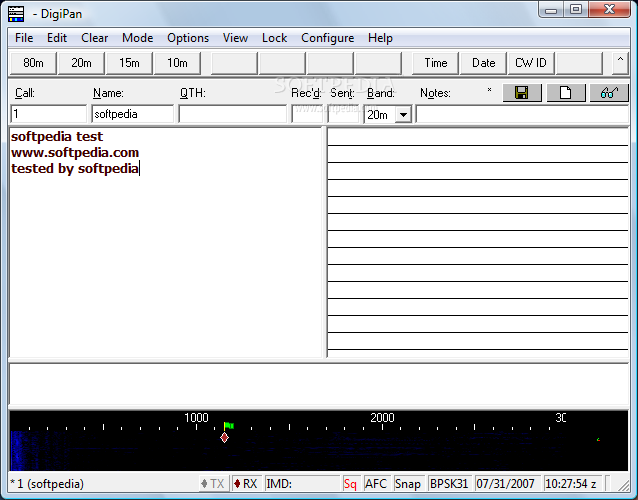The image size is (638, 500).
Task: Minimize the DigiPan window
Action: point(551,10)
